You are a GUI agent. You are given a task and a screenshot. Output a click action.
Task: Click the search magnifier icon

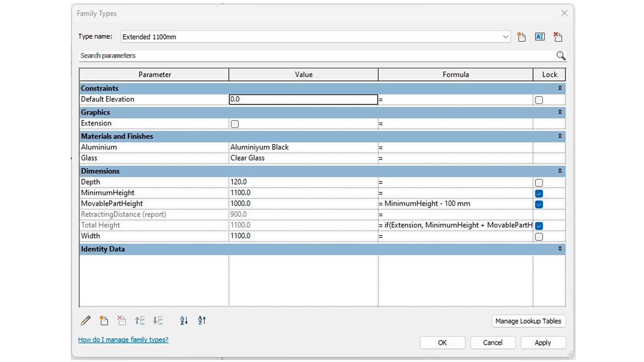[x=561, y=56]
